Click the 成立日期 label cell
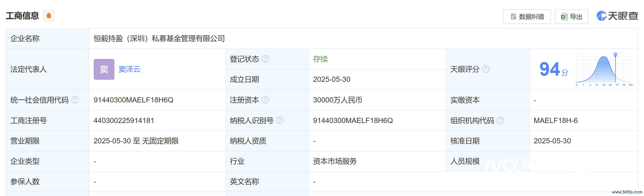 point(267,79)
